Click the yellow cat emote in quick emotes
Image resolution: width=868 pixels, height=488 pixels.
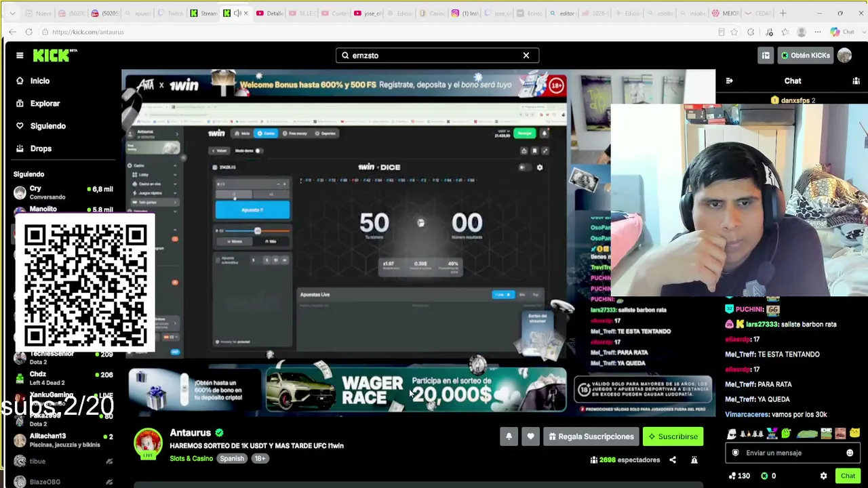(x=854, y=433)
